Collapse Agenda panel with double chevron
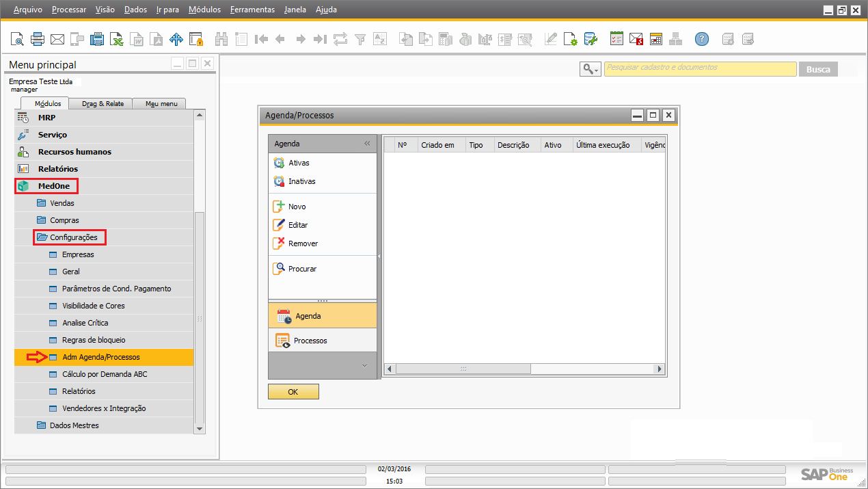The width and height of the screenshot is (868, 489). [x=367, y=144]
